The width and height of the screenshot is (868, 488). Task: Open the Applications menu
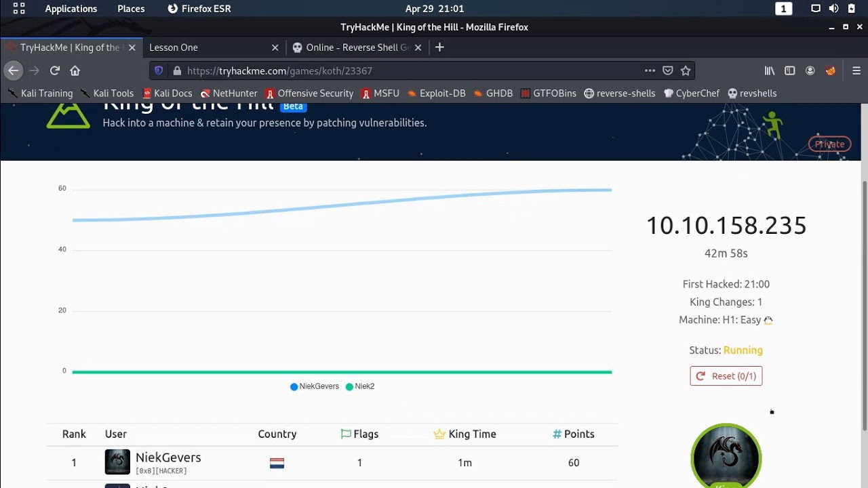pos(71,9)
